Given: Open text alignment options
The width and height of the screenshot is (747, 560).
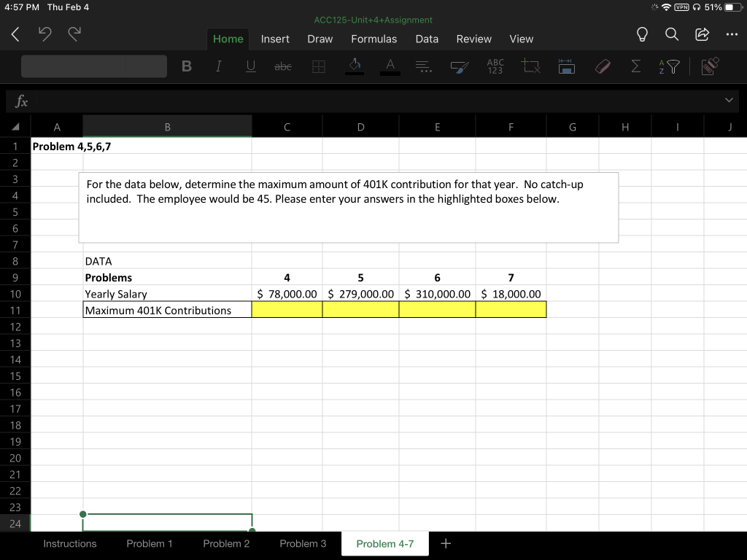Looking at the screenshot, I should point(424,66).
